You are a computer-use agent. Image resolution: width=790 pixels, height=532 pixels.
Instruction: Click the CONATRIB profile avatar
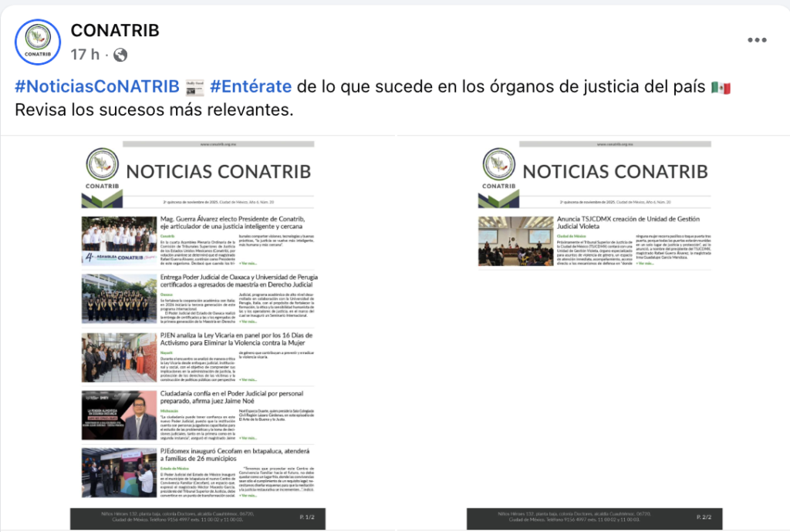37,42
